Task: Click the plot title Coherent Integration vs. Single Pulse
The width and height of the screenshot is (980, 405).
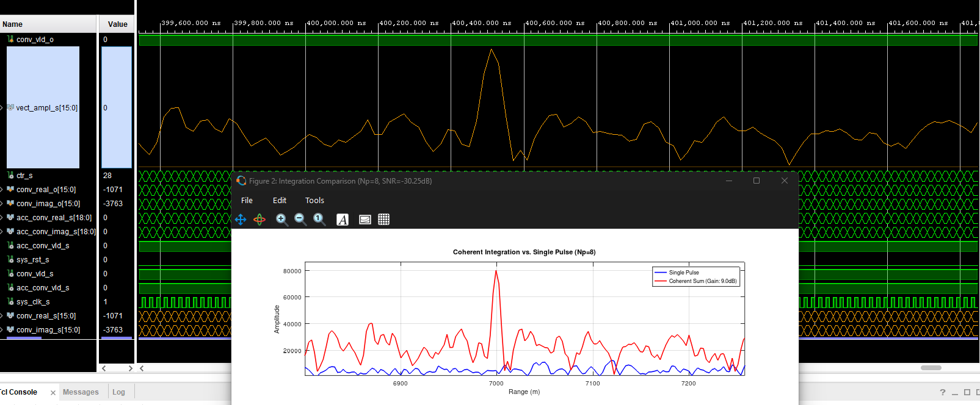Action: [x=524, y=252]
